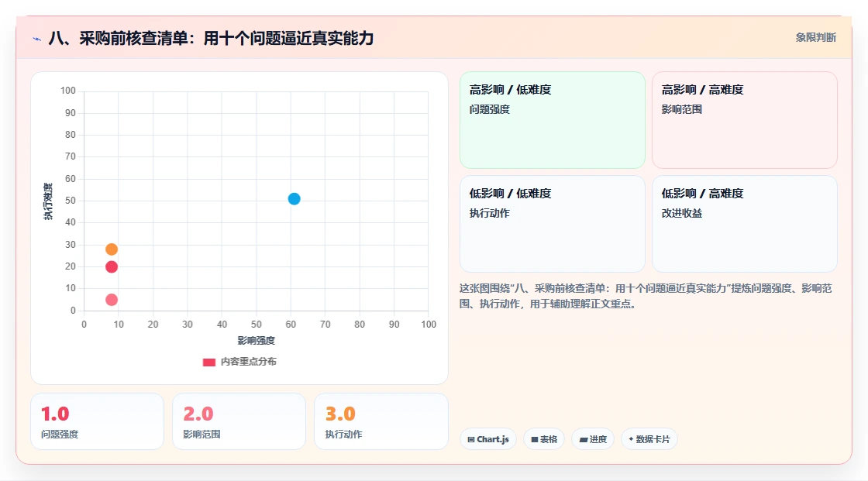
Task: Click the 2.0 影响范围 stat card
Action: 239,421
